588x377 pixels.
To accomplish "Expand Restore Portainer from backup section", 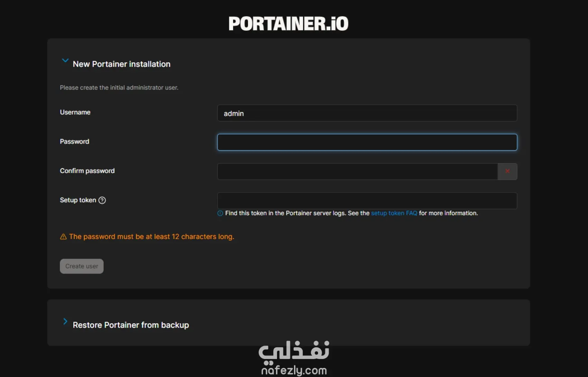I will 65,322.
